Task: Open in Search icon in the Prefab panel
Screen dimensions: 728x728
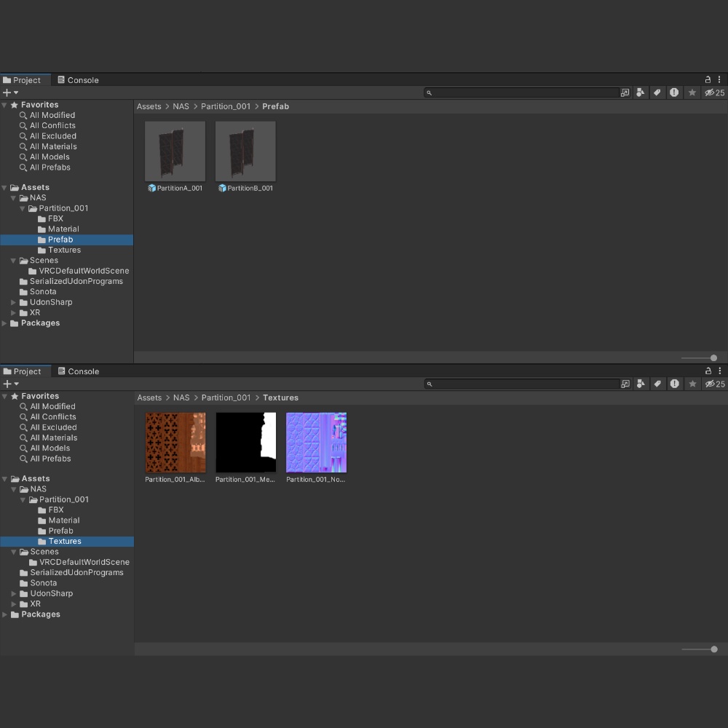Action: click(x=625, y=93)
